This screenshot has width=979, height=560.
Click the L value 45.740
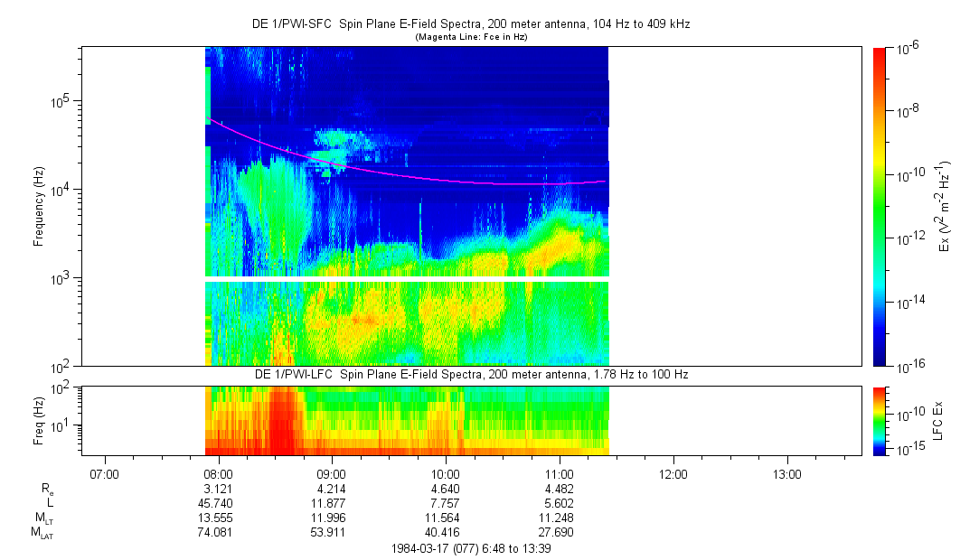(215, 503)
